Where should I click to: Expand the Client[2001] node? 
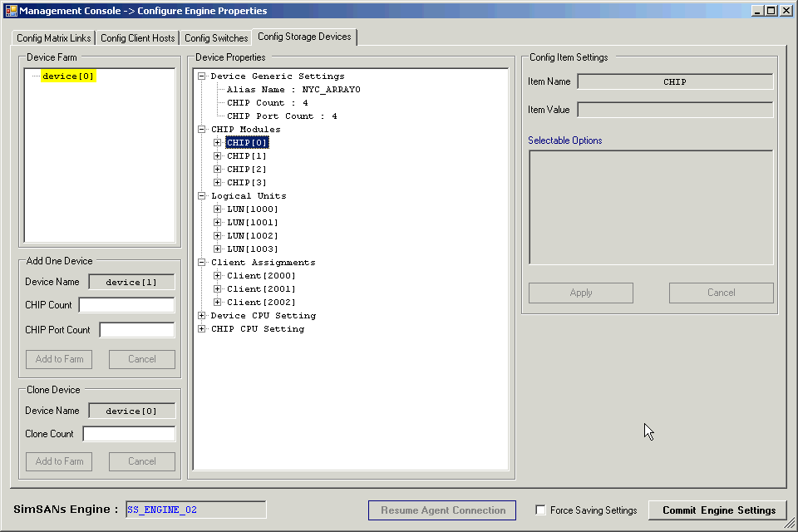click(x=217, y=288)
